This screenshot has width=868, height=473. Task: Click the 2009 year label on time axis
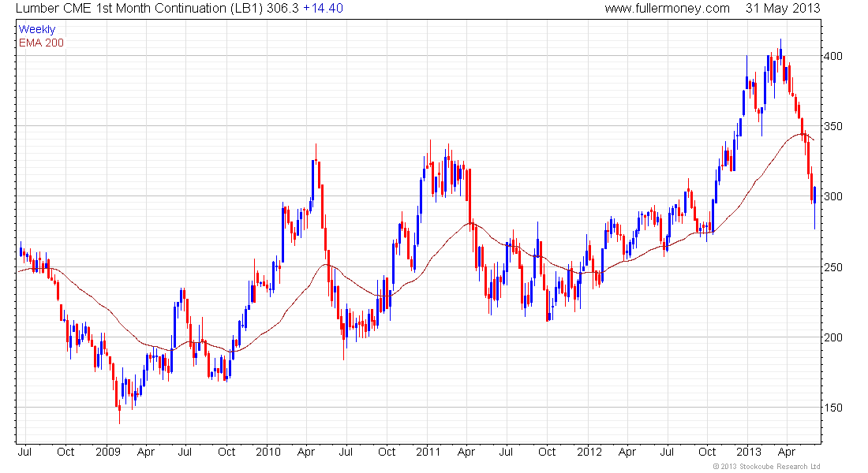tap(108, 452)
